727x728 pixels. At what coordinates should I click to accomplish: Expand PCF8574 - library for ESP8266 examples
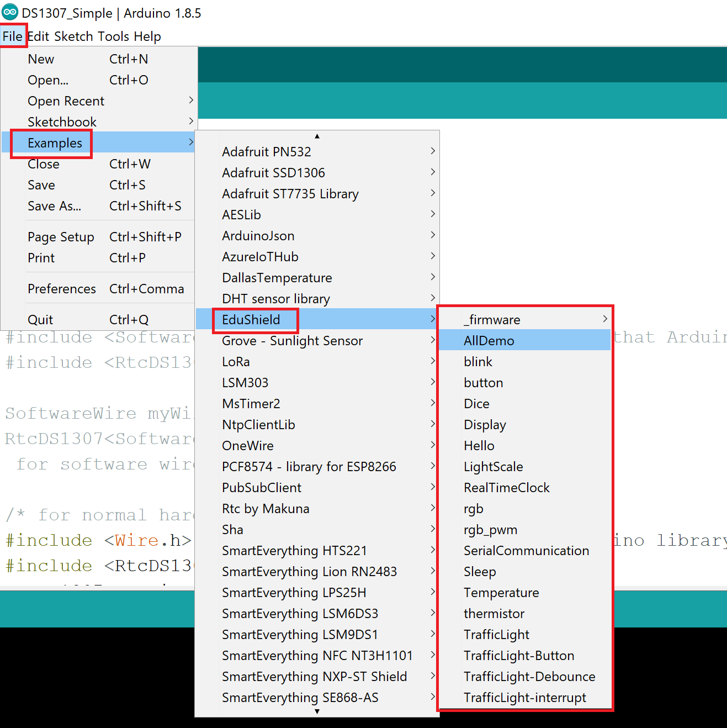click(x=317, y=467)
